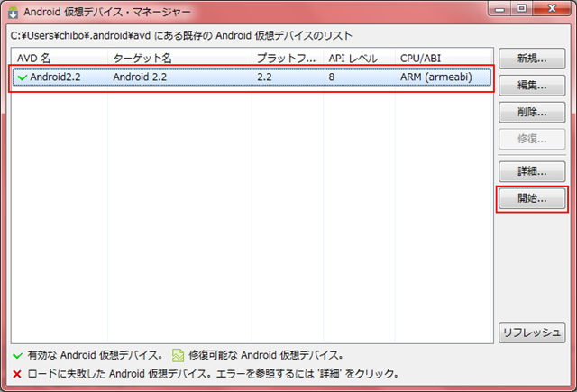
Task: Maximize the AVD manager window
Action: point(521,8)
